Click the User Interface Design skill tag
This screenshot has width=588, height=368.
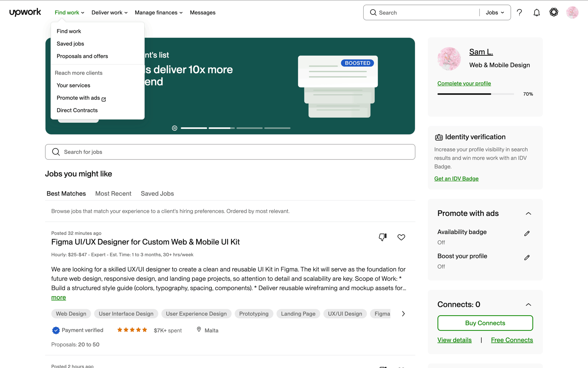[126, 314]
